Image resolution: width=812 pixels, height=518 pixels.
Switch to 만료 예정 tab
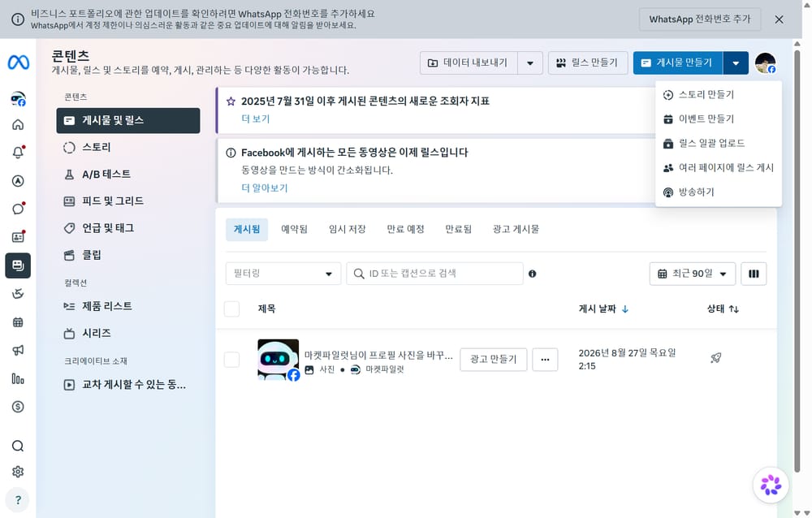click(405, 230)
